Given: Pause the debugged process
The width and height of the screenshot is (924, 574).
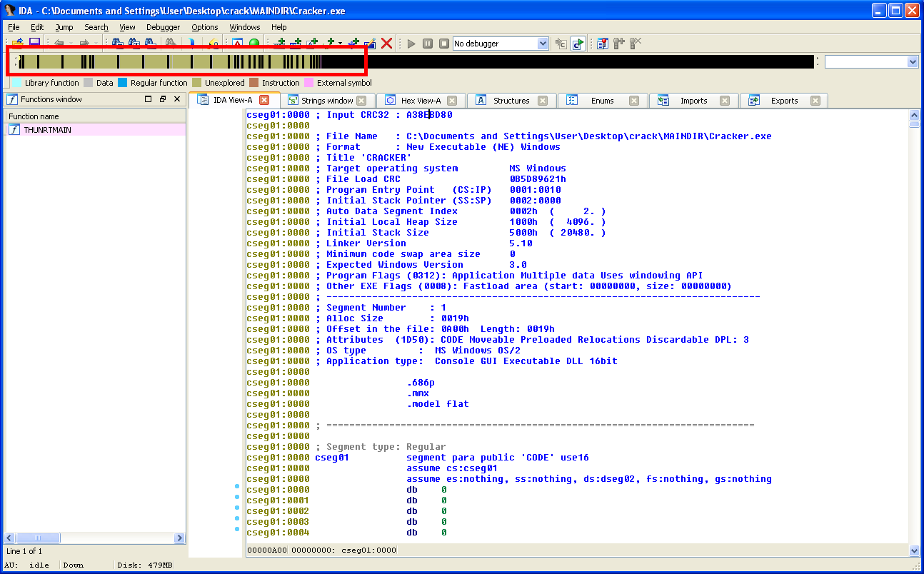Looking at the screenshot, I should (427, 44).
